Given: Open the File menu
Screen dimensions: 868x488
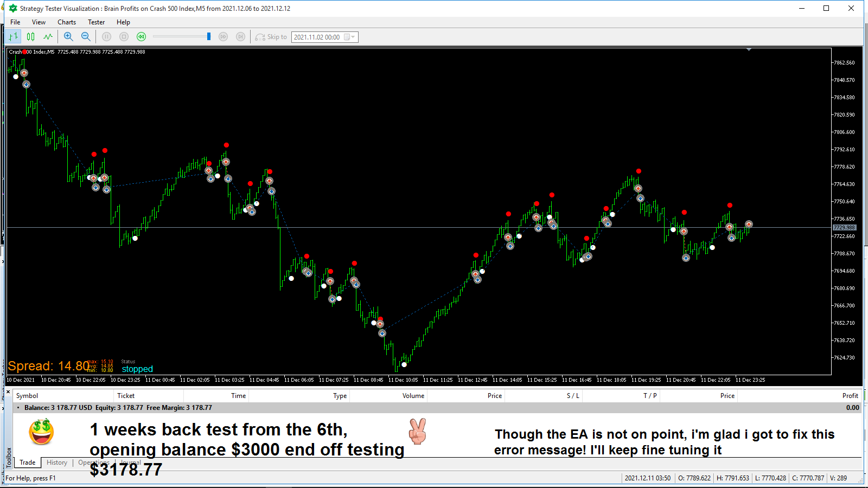Looking at the screenshot, I should coord(15,22).
